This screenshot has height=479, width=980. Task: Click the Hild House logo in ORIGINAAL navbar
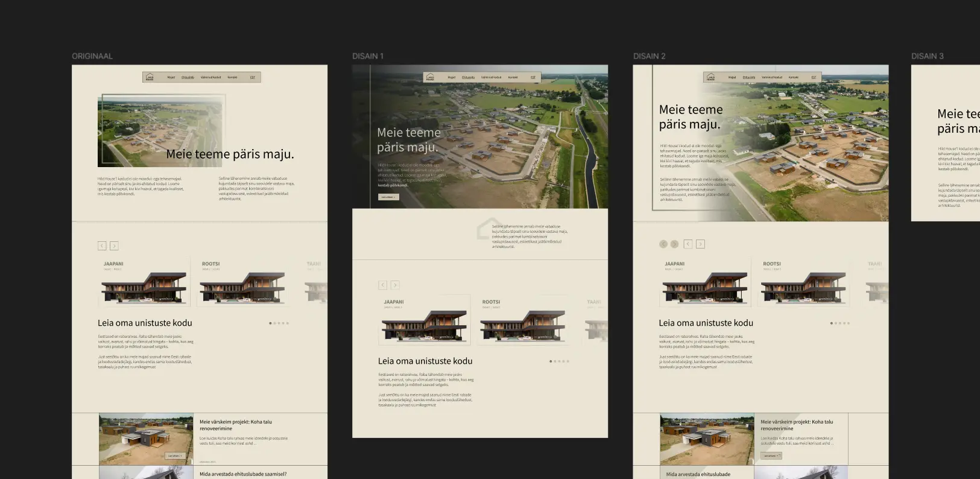coord(150,77)
